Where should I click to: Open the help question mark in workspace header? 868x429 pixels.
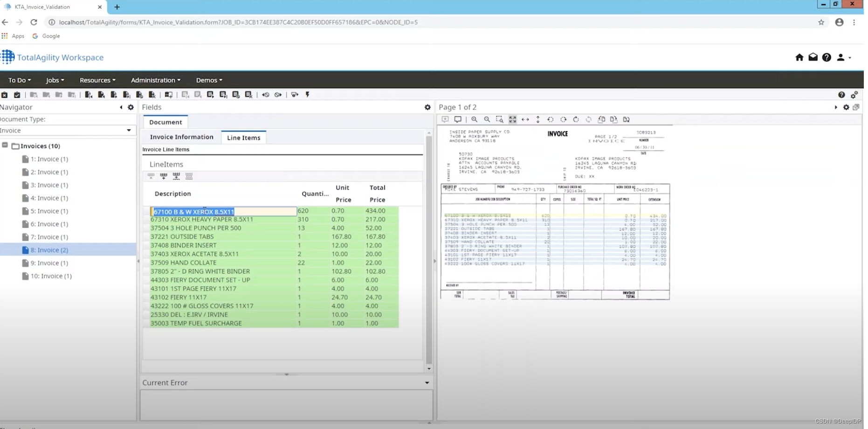pos(827,57)
